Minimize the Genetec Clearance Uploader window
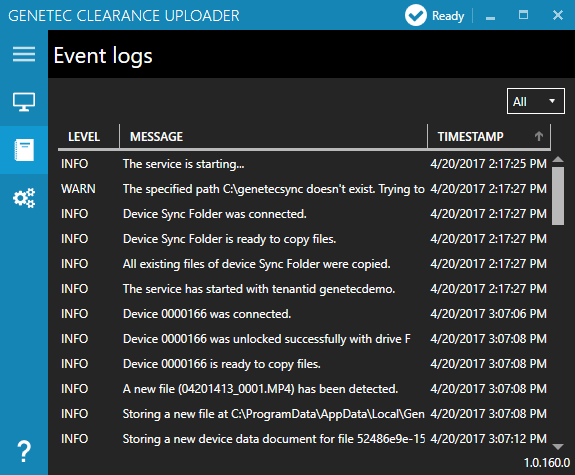This screenshot has height=475, width=575. click(x=490, y=17)
